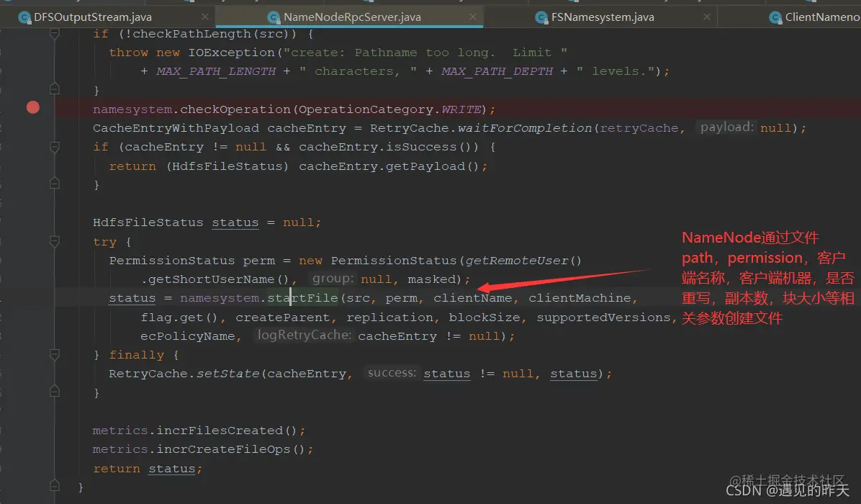The height and width of the screenshot is (504, 861).
Task: Click fold end marker after RetryCache.setState
Action: [x=55, y=391]
